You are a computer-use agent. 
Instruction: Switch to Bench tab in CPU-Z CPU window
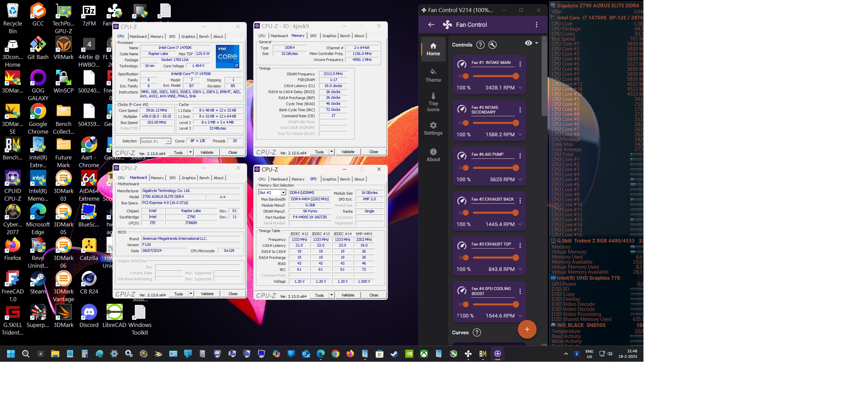click(x=204, y=37)
